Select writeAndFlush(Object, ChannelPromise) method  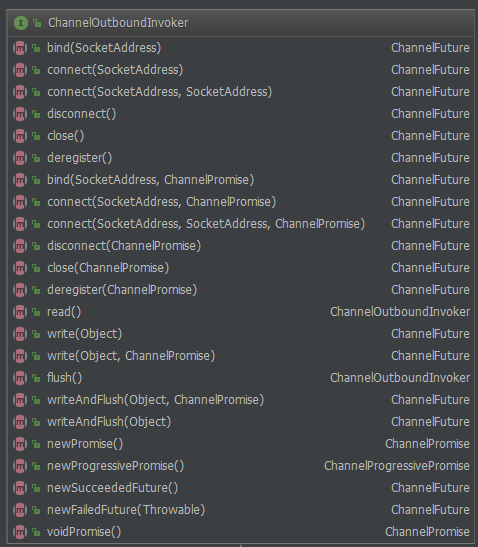tap(156, 400)
